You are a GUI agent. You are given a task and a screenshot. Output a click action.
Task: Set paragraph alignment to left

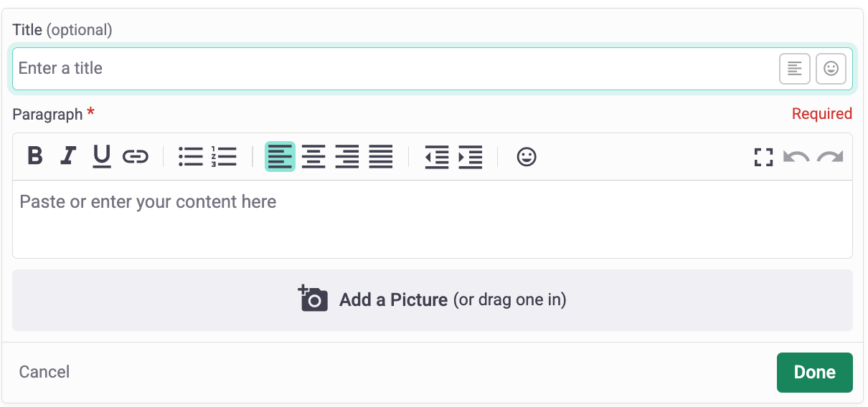click(x=280, y=155)
